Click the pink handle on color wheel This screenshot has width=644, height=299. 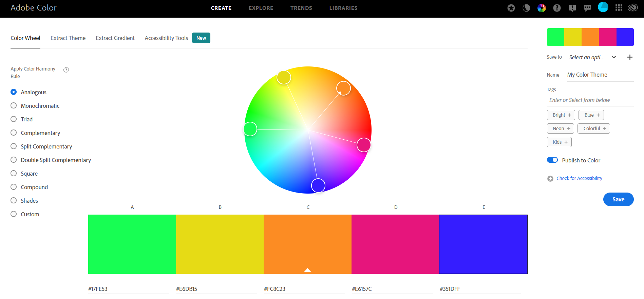[x=363, y=145]
